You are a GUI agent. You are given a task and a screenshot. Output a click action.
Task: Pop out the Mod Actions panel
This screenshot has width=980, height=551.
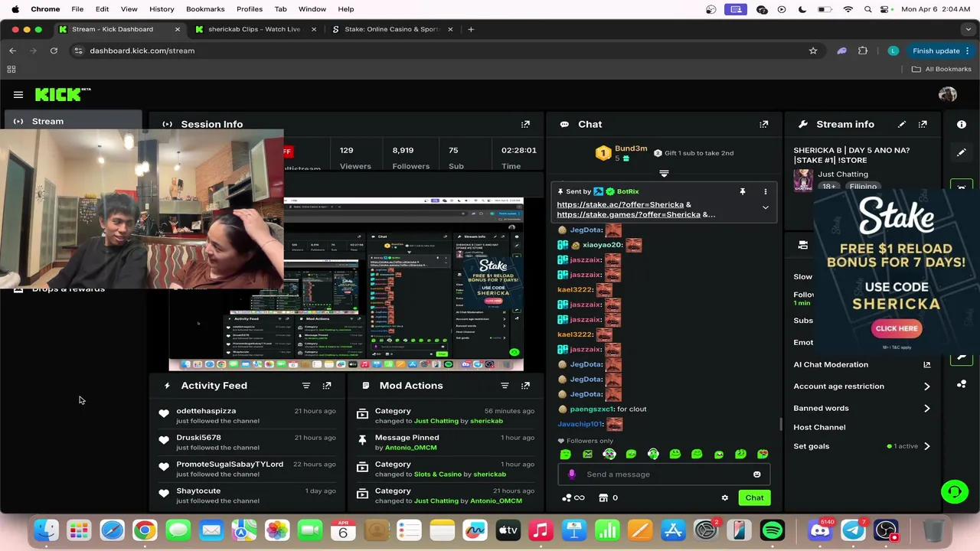(x=525, y=386)
